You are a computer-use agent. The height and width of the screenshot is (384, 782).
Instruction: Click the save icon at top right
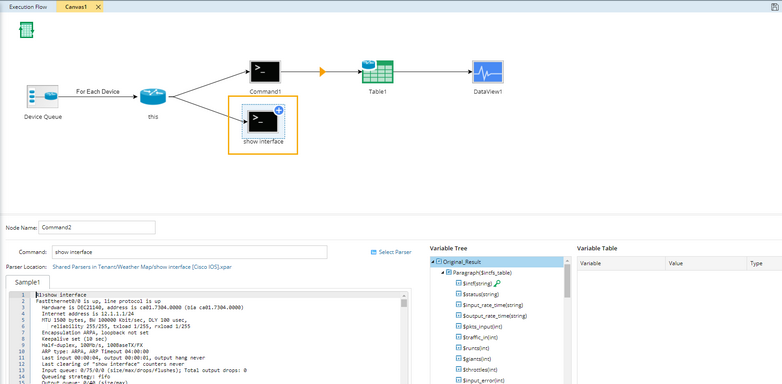point(775,7)
